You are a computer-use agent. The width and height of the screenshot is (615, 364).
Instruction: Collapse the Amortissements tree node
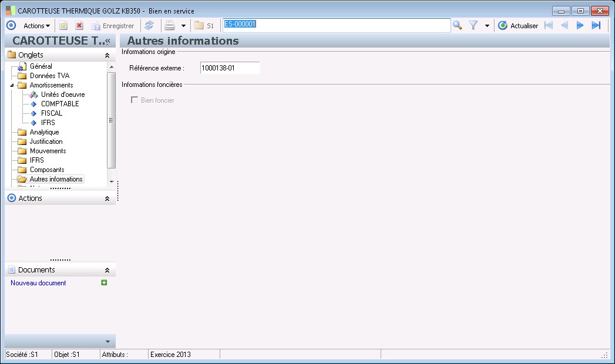12,85
